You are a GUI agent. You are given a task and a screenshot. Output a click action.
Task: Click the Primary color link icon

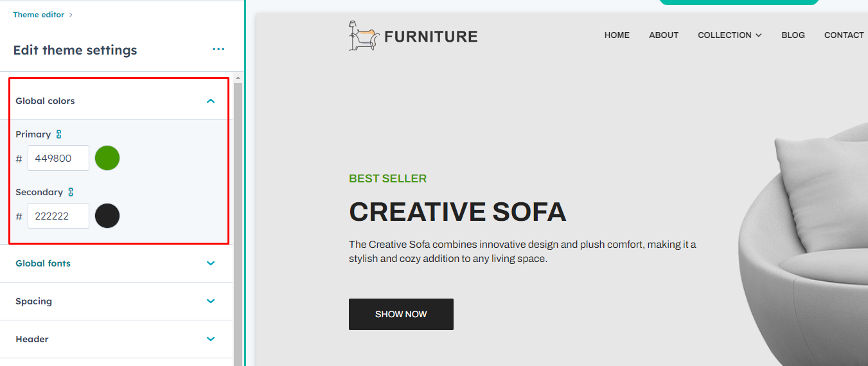(59, 134)
